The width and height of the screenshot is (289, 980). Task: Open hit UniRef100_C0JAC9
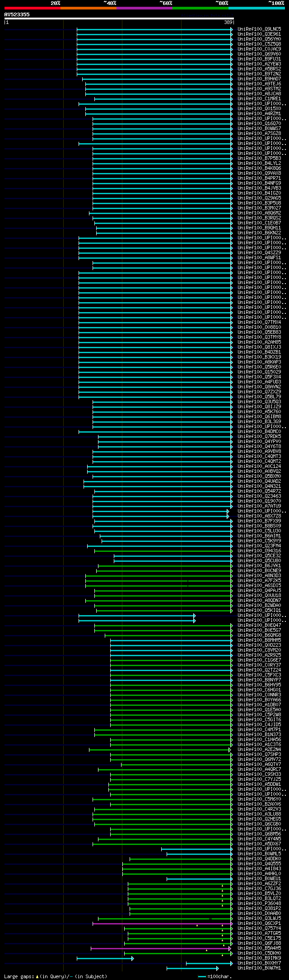[x=259, y=49]
